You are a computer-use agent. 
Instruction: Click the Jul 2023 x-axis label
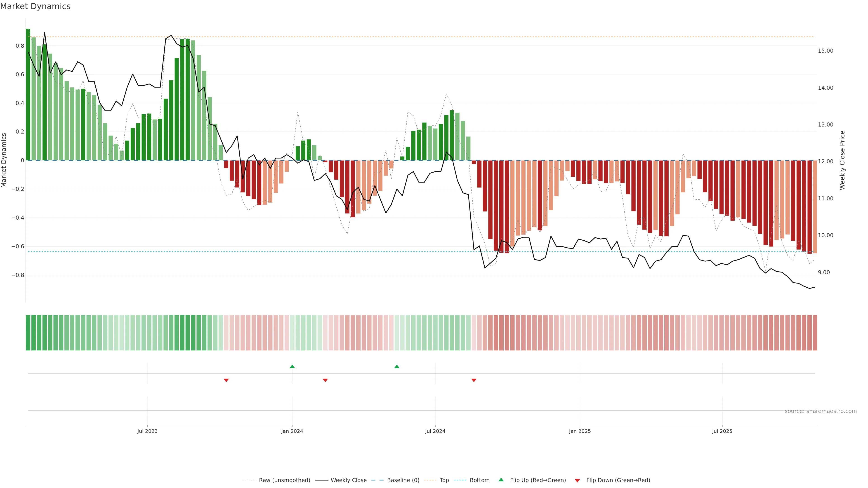click(x=147, y=431)
